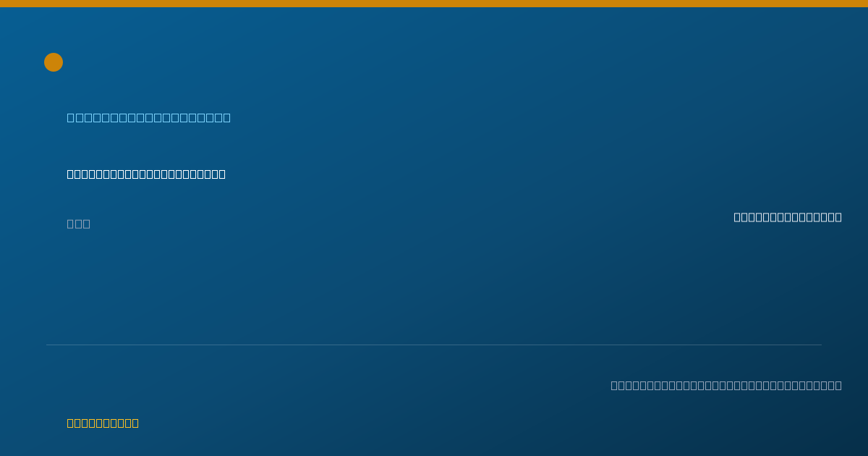
Task: Select the right-aligned white text line
Action: click(788, 217)
